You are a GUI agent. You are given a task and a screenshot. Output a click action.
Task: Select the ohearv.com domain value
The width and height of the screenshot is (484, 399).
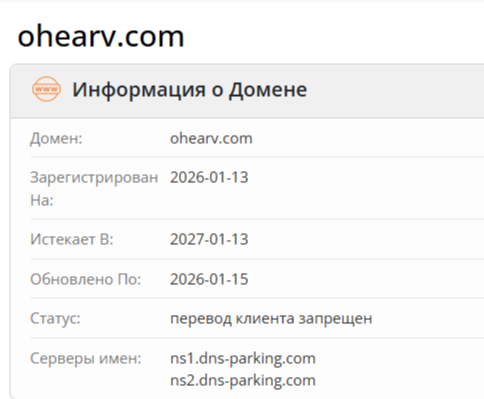[211, 138]
